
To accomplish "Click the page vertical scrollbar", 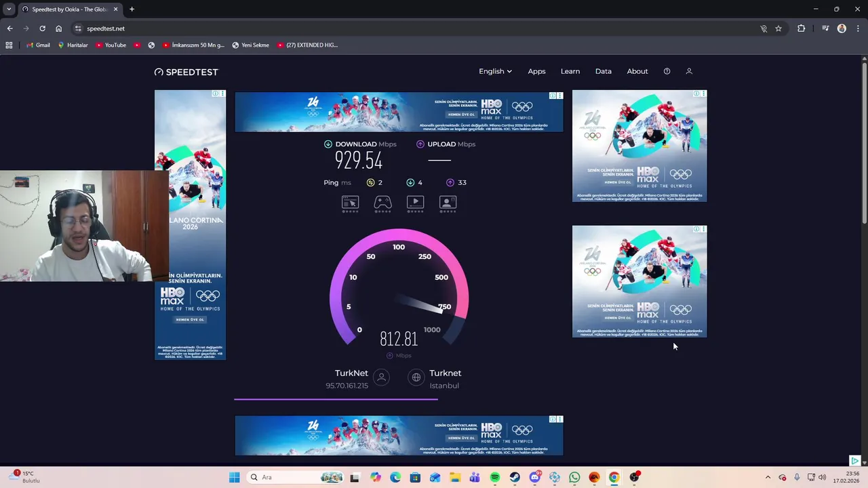I will tap(864, 142).
